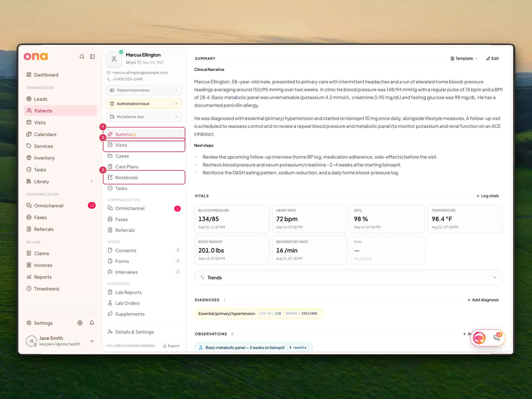532x399 pixels.
Task: Click the envelope icon beside patient email
Action: pos(109,73)
